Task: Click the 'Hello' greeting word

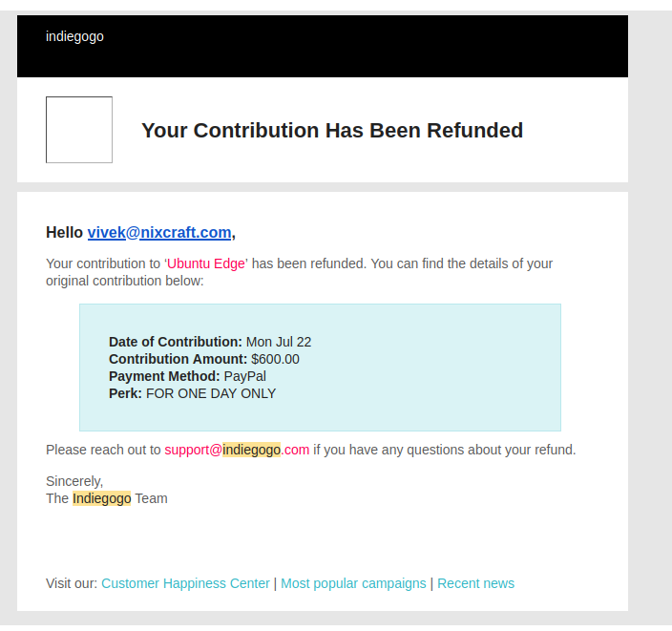Action: 65,232
